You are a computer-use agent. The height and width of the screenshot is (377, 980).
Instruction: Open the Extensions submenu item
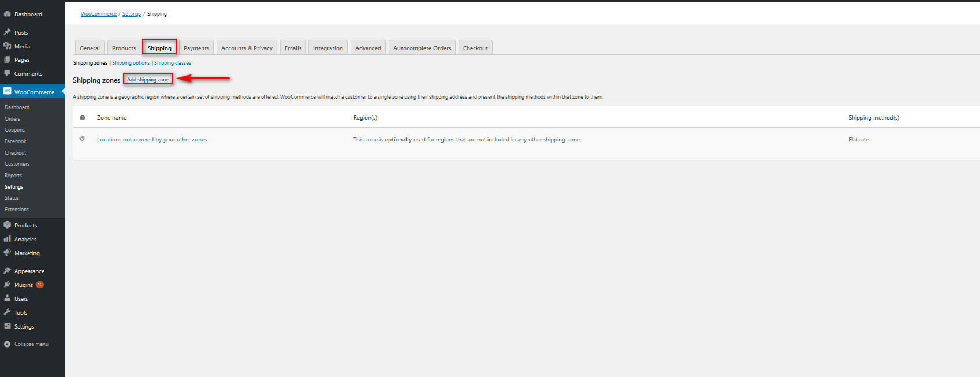[17, 210]
